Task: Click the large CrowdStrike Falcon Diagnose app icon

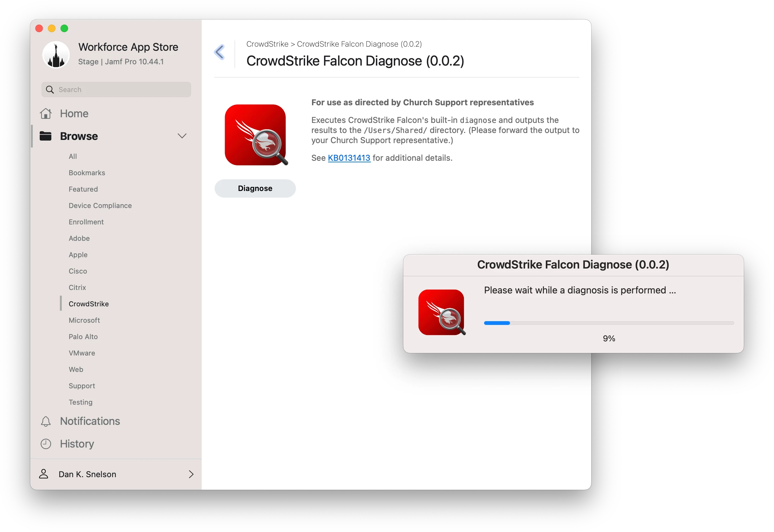Action: coord(256,135)
